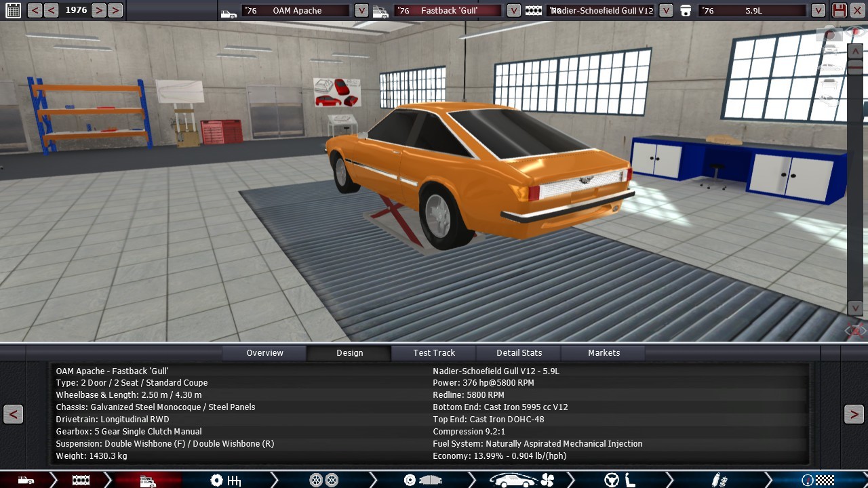Click the next page arrow bottom right
The width and height of the screenshot is (868, 488).
tap(854, 414)
